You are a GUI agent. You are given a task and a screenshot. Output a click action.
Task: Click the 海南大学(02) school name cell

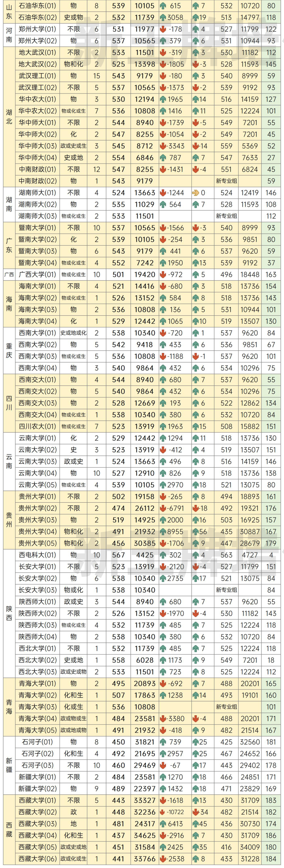coord(37,298)
